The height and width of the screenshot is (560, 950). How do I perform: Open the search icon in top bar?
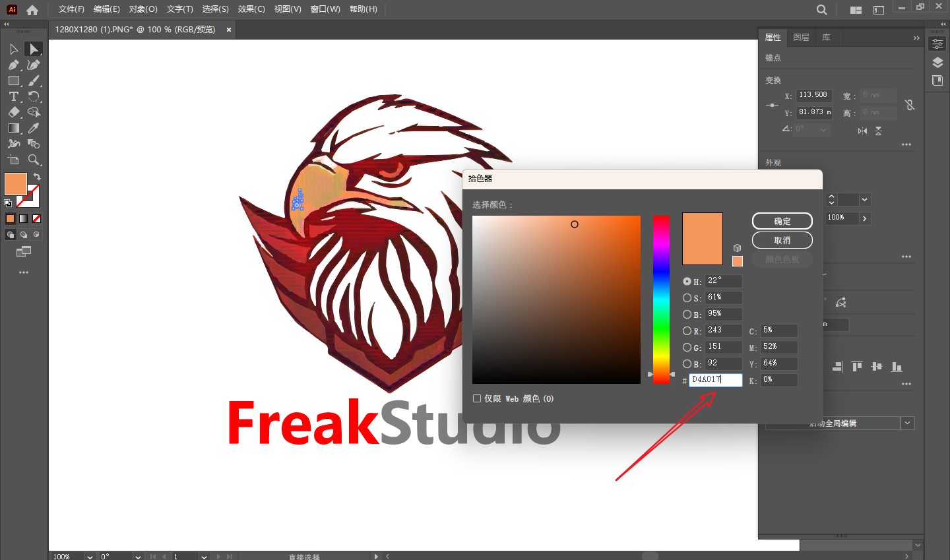(x=821, y=10)
